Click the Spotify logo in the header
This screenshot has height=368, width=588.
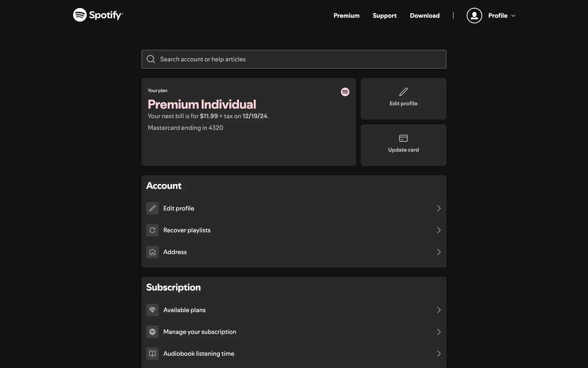tap(98, 15)
